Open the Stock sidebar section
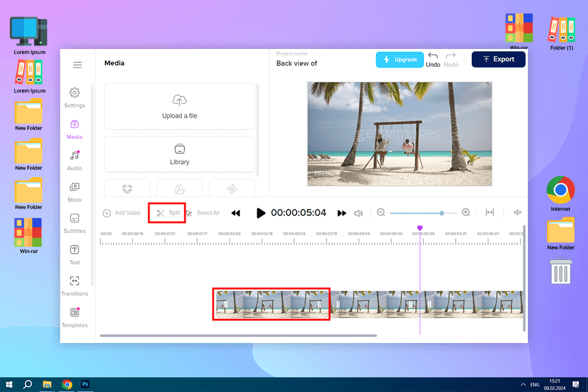 [74, 192]
